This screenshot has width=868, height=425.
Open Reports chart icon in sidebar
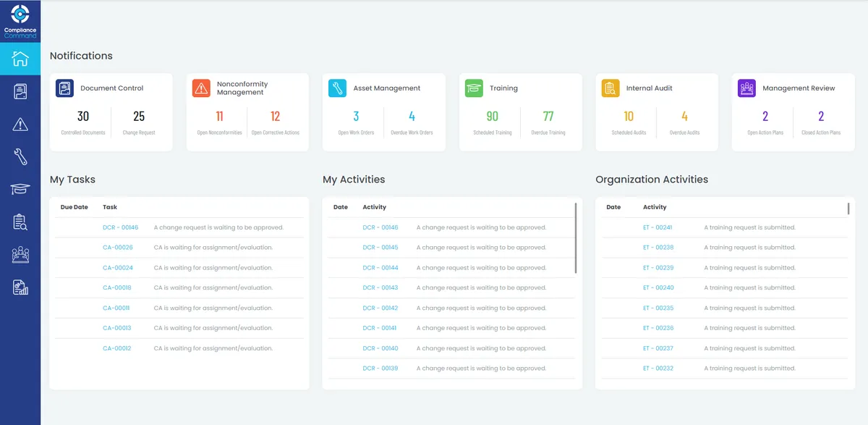tap(20, 287)
